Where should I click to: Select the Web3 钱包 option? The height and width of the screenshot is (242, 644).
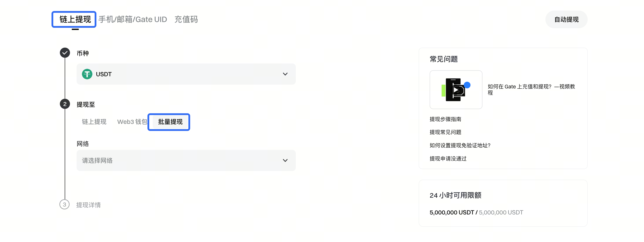(x=132, y=122)
